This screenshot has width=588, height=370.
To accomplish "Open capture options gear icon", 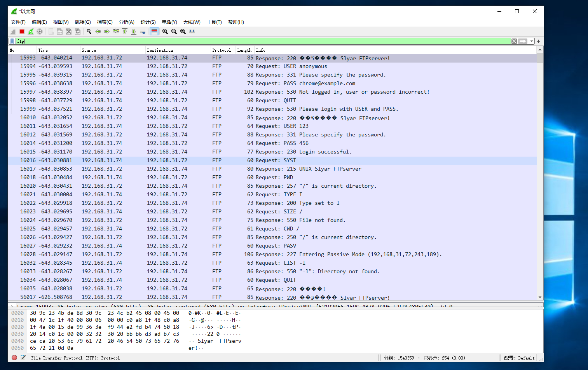I will point(40,31).
